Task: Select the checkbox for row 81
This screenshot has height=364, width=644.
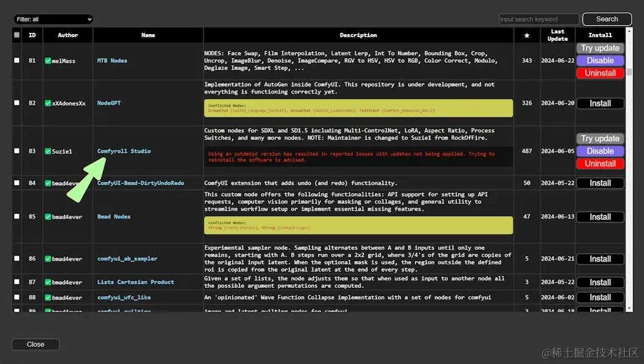Action: tap(17, 60)
